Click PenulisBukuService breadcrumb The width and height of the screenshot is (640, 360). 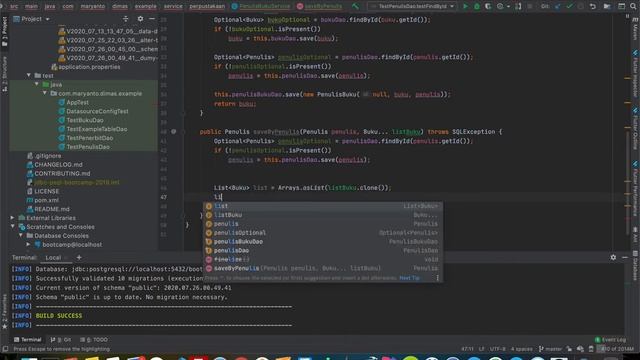point(261,6)
